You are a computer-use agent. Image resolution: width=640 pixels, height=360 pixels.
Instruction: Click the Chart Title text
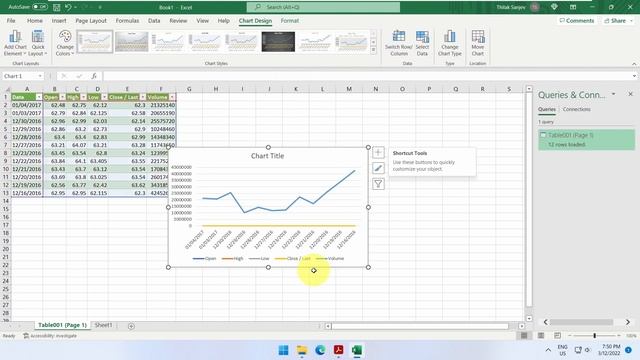[267, 156]
